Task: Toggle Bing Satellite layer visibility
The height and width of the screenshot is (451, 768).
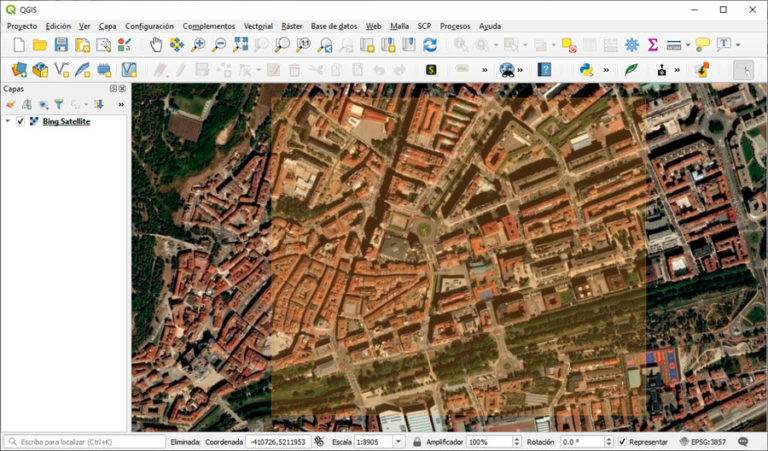Action: click(x=20, y=121)
